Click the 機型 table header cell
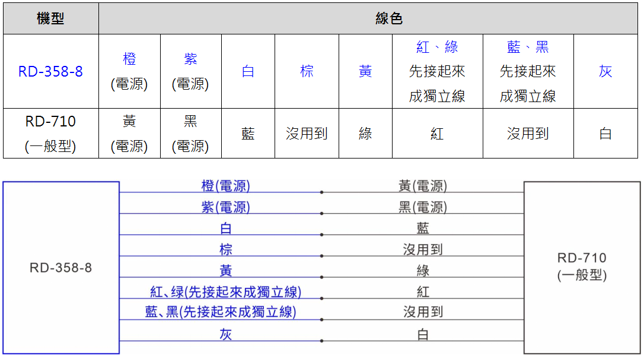The height and width of the screenshot is (358, 644). click(51, 18)
